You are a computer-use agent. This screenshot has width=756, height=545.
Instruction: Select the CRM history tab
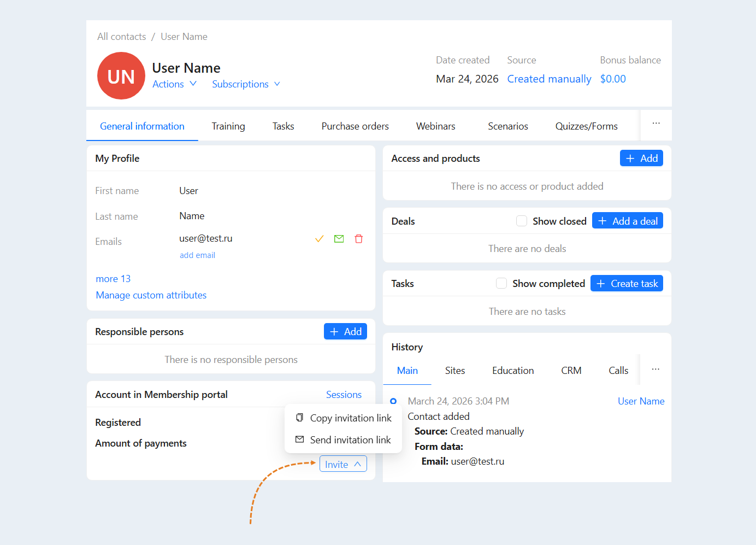click(571, 371)
